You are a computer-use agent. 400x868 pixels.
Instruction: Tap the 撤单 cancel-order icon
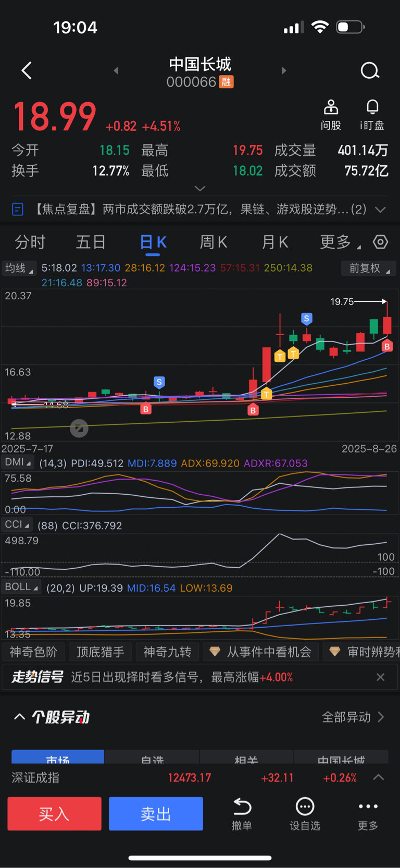pos(242,813)
